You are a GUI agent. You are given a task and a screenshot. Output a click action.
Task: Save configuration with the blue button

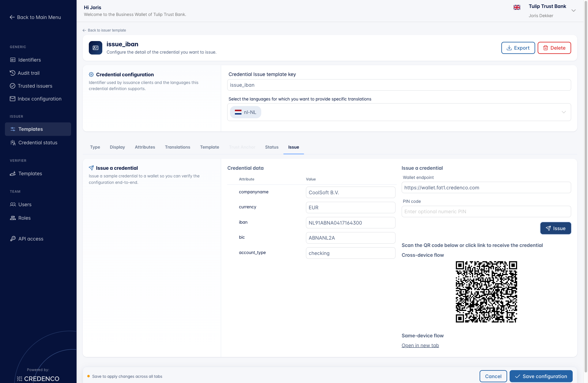point(541,376)
